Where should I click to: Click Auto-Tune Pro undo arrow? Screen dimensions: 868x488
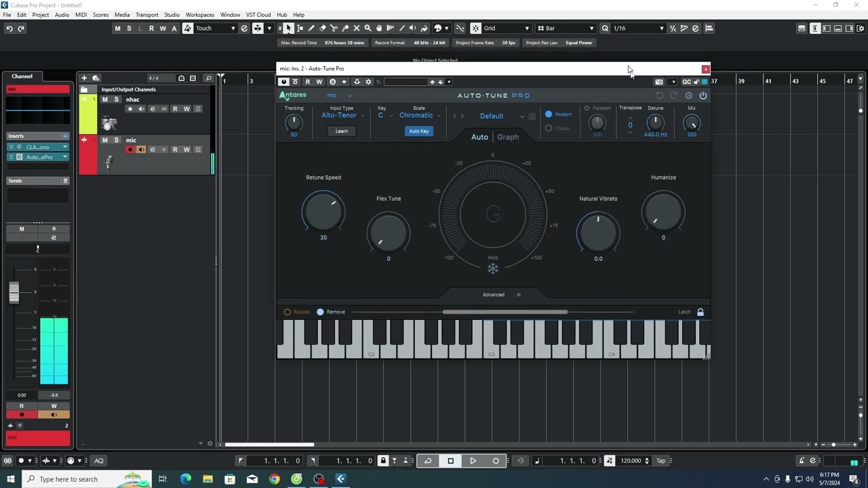(659, 96)
